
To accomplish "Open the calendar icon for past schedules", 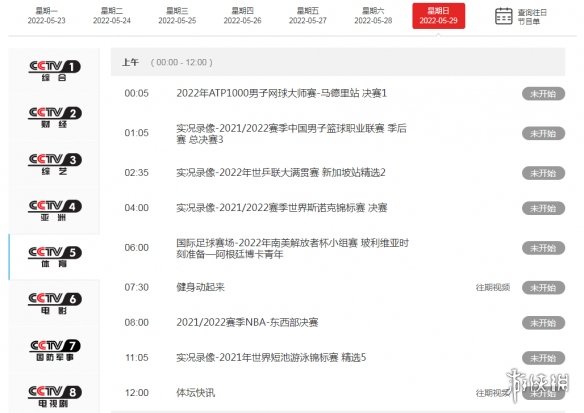I will click(x=504, y=16).
